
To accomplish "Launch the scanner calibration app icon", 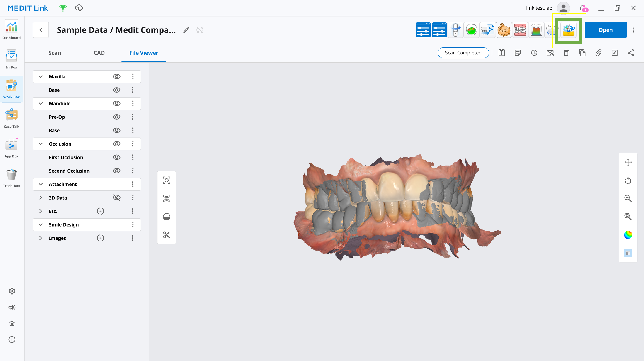I will (455, 30).
